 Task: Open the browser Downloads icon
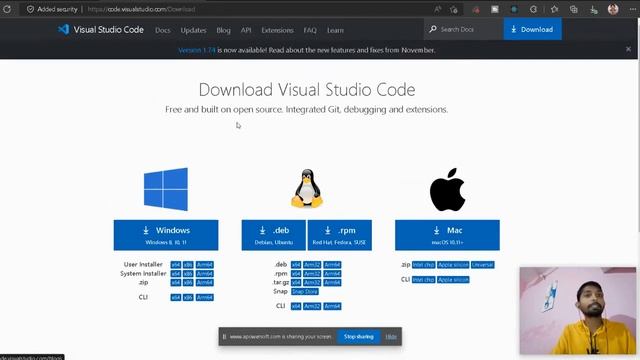click(593, 9)
